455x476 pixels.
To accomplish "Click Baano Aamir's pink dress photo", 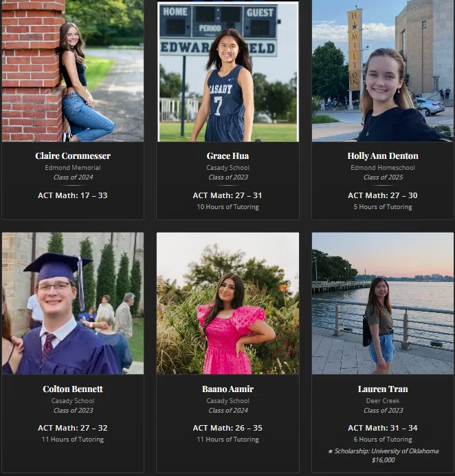I will (x=227, y=303).
